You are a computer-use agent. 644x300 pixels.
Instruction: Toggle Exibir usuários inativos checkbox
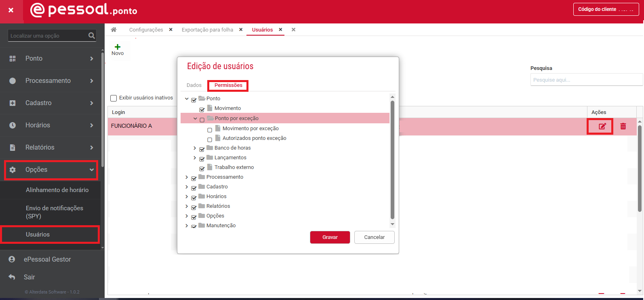click(114, 98)
